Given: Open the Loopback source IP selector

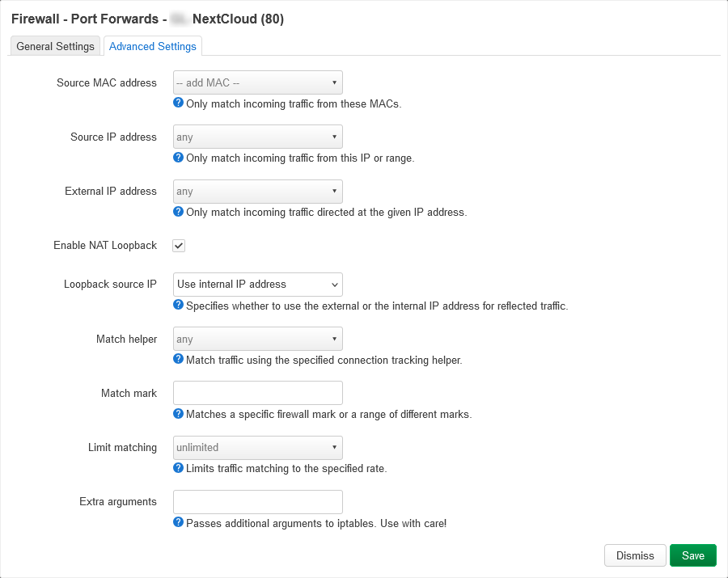Looking at the screenshot, I should (258, 285).
